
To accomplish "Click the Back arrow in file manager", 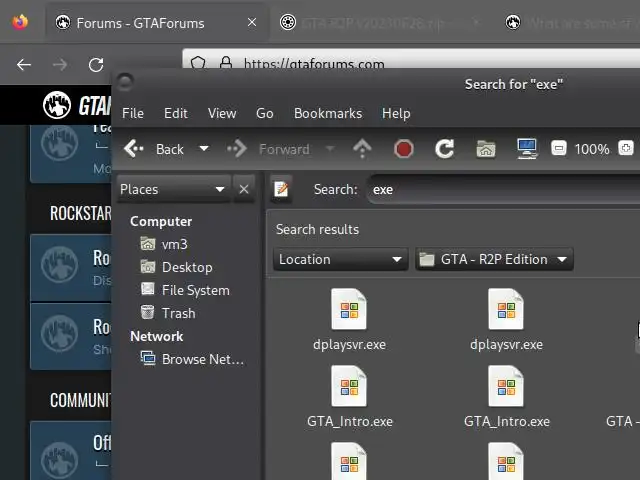I will (x=134, y=149).
